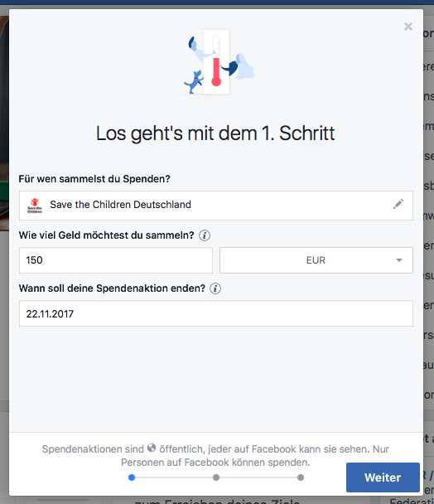Close the fundraiser dialog with the X
Screen dimensions: 434x504
click(x=408, y=27)
